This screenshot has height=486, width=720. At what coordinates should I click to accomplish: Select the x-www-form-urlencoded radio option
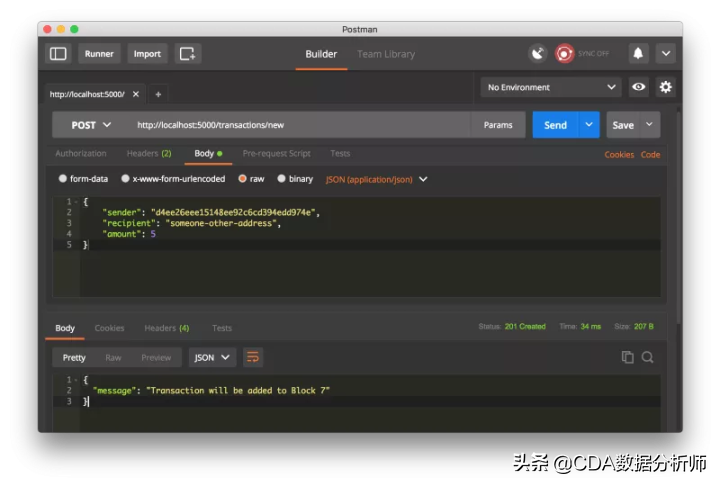pyautogui.click(x=125, y=178)
